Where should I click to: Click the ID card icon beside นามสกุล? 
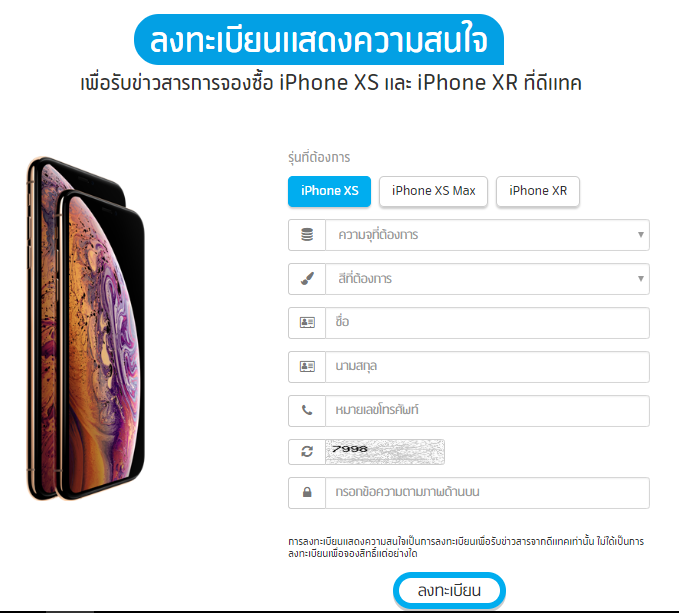[x=307, y=367]
